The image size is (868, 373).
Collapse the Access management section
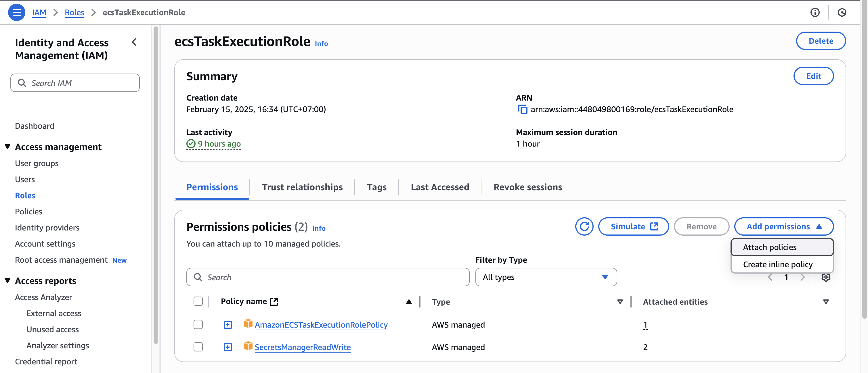(7, 147)
